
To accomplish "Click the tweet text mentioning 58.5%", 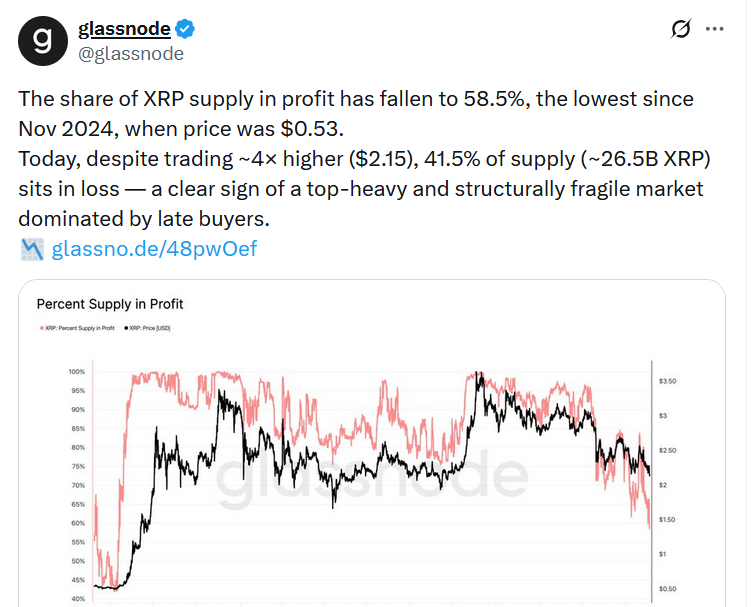I will click(355, 100).
